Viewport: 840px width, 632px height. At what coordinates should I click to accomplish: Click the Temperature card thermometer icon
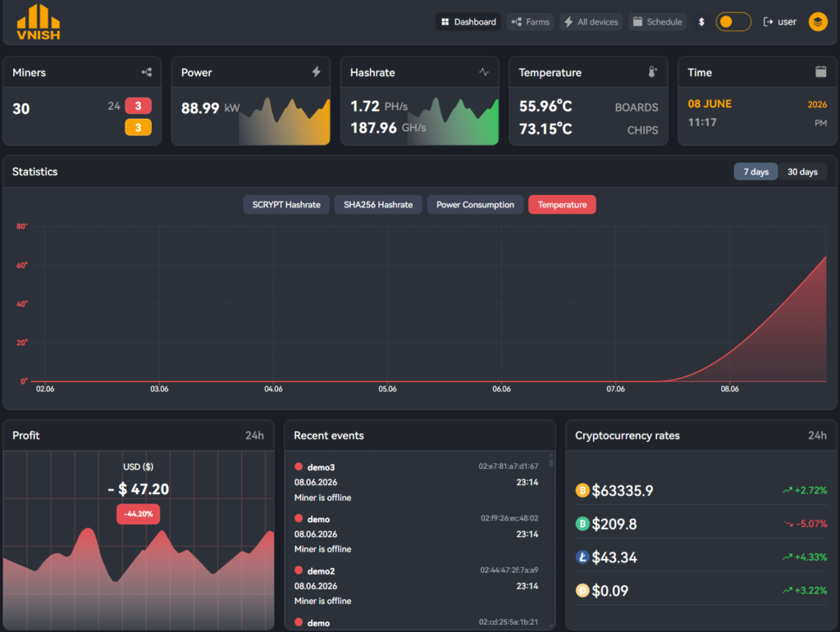coord(652,71)
